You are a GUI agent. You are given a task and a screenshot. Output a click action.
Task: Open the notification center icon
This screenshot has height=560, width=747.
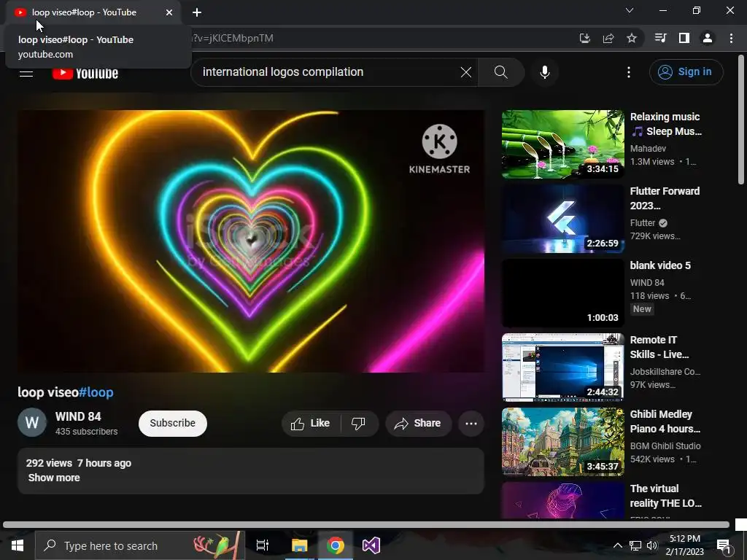click(724, 546)
